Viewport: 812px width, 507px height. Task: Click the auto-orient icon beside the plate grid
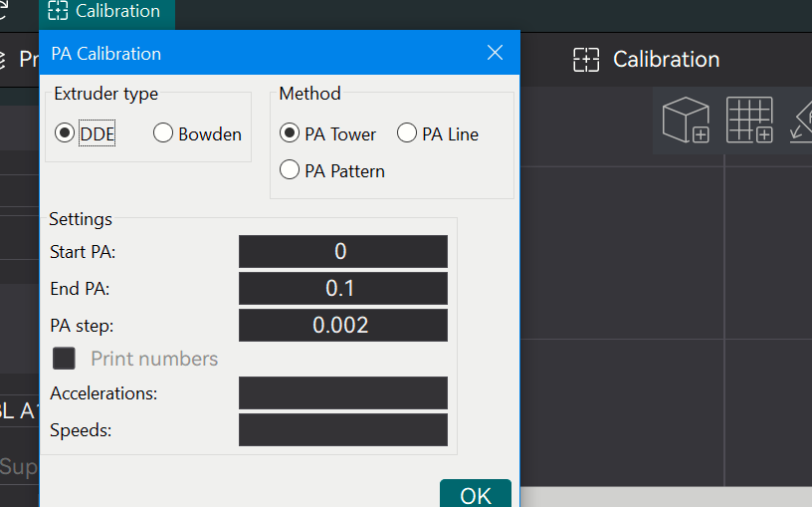pyautogui.click(x=801, y=122)
